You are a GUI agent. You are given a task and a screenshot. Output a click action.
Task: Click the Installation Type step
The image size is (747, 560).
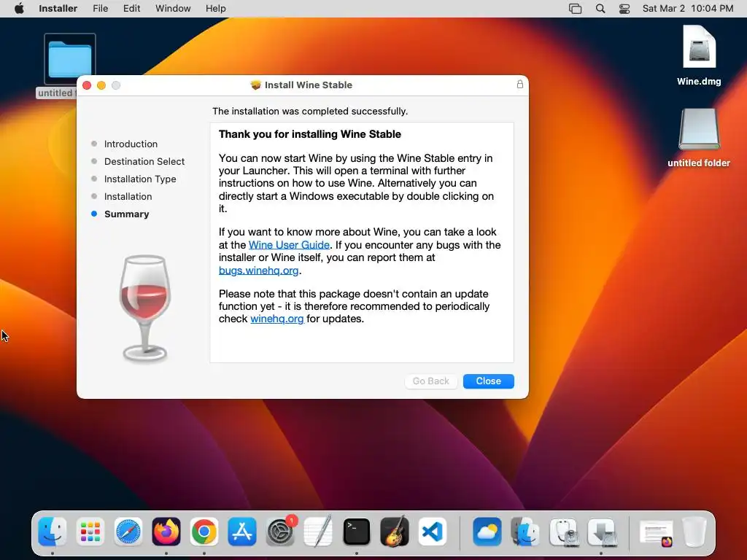click(x=140, y=179)
